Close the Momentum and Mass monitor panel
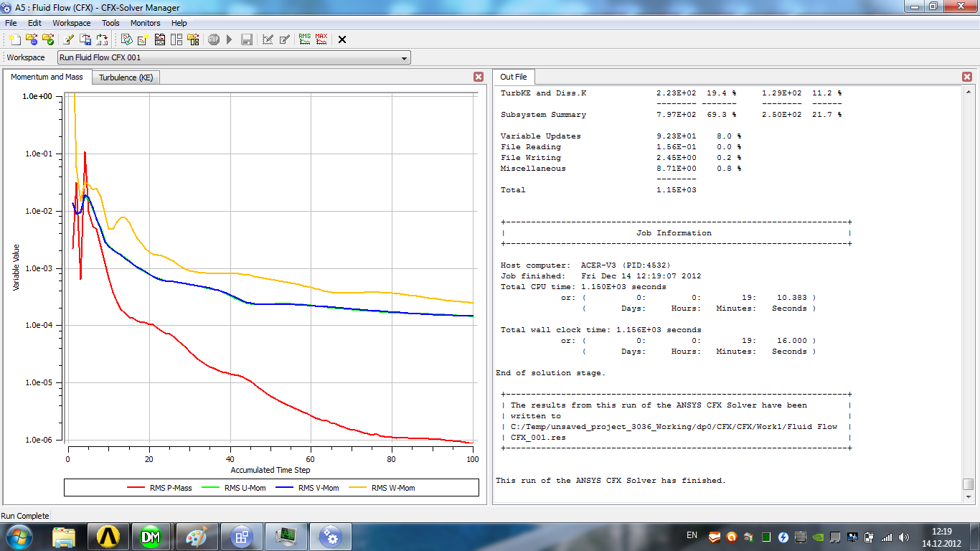The image size is (980, 551). point(479,77)
